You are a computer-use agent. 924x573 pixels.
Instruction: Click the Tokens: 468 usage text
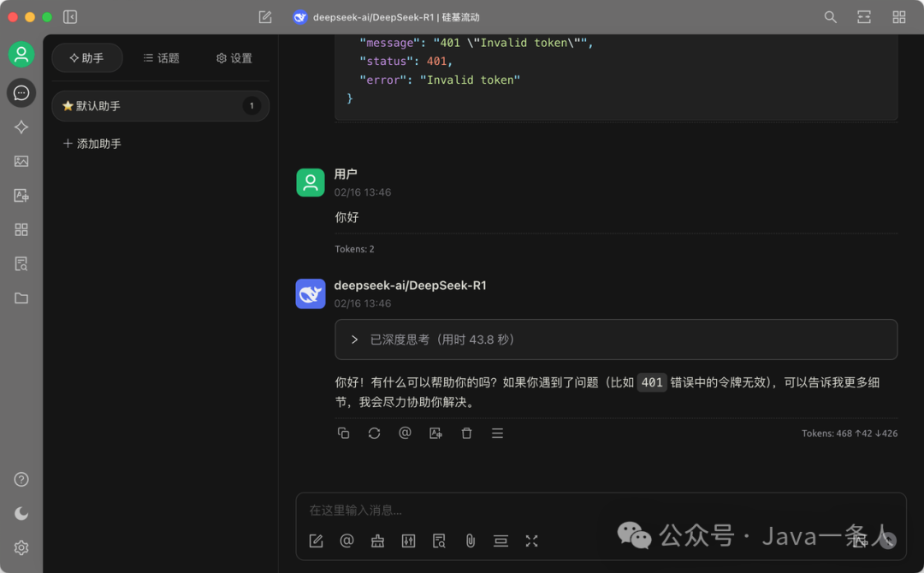pyautogui.click(x=850, y=434)
